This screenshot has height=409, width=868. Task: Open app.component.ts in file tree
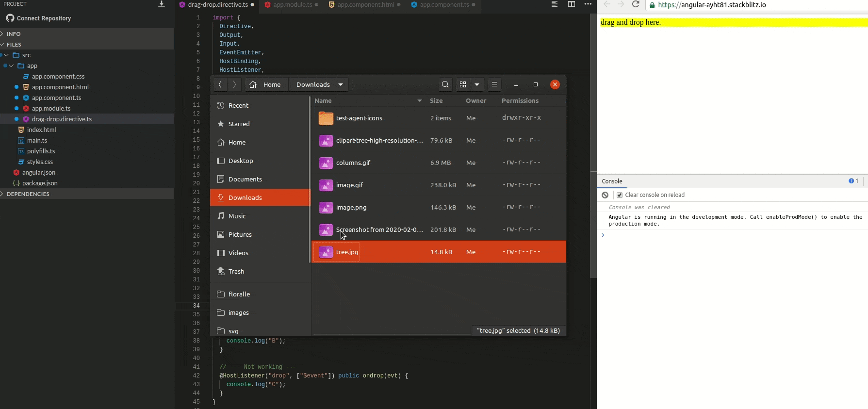point(56,98)
